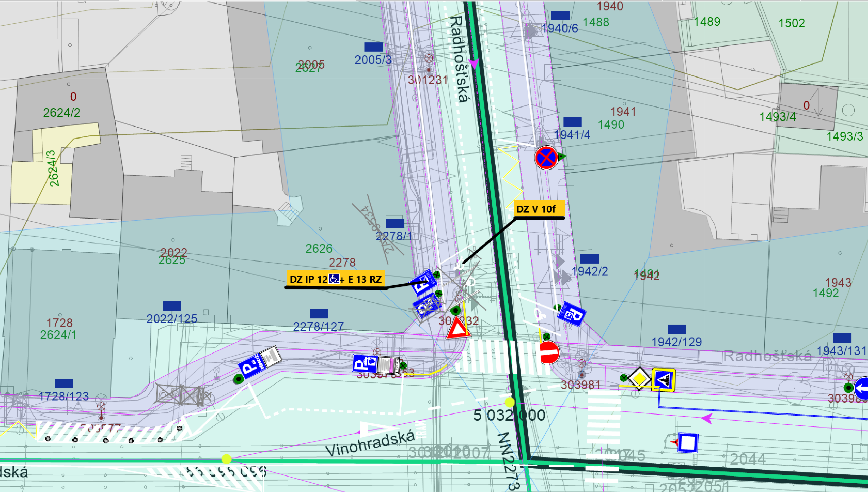Click the blue marker above 2278/1
This screenshot has height=492, width=868.
click(395, 223)
